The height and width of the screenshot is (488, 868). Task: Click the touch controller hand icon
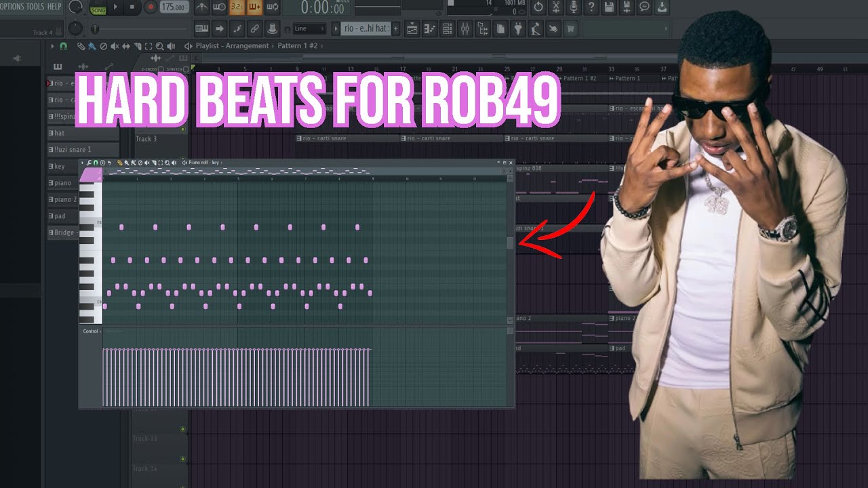tap(553, 28)
